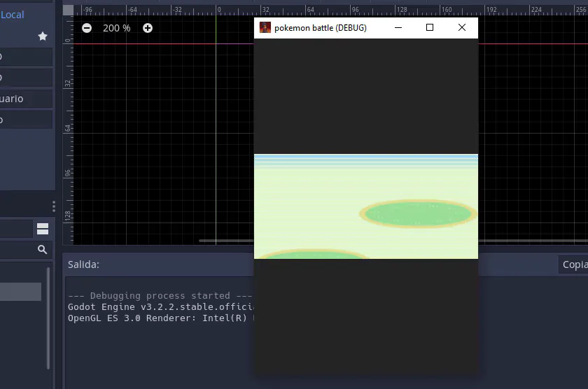Toggle the split view layout icon
This screenshot has width=588, height=389.
coord(43,229)
